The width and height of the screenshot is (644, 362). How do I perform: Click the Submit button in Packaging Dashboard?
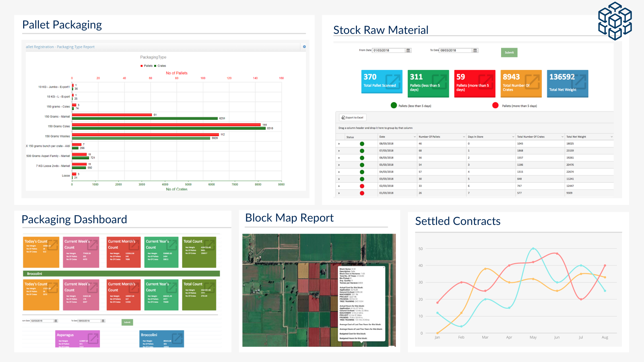tap(127, 322)
